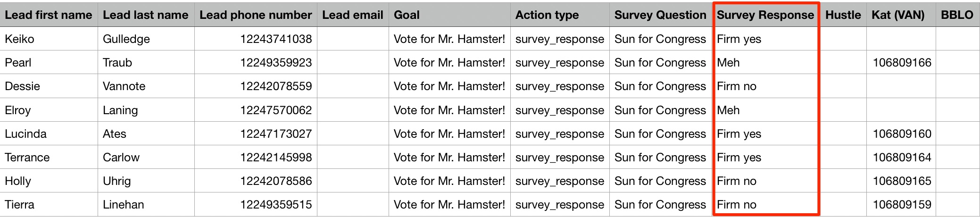The width and height of the screenshot is (980, 217).
Task: Select the Hustle column header
Action: (843, 15)
